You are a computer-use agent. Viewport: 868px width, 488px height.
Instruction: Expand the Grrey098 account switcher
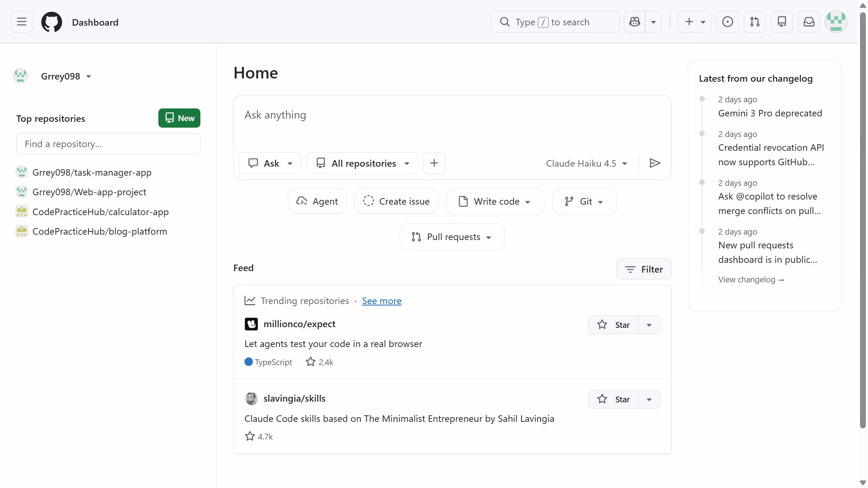66,76
